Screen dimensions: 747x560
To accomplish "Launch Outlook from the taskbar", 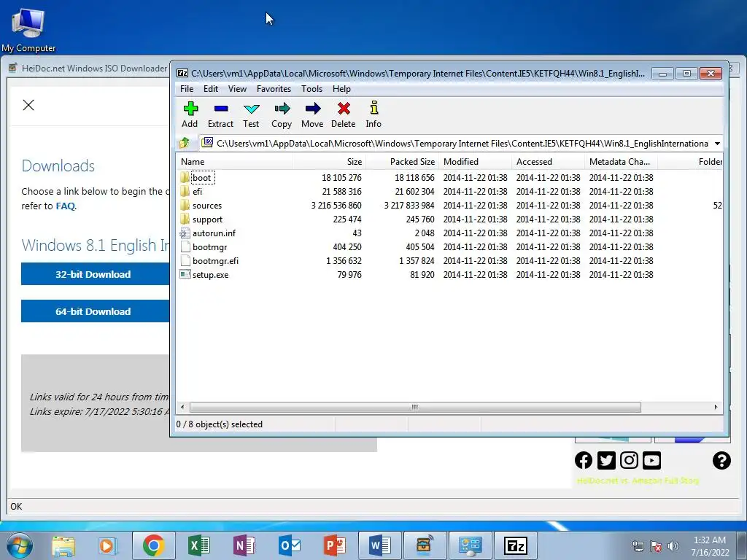I will tap(289, 545).
